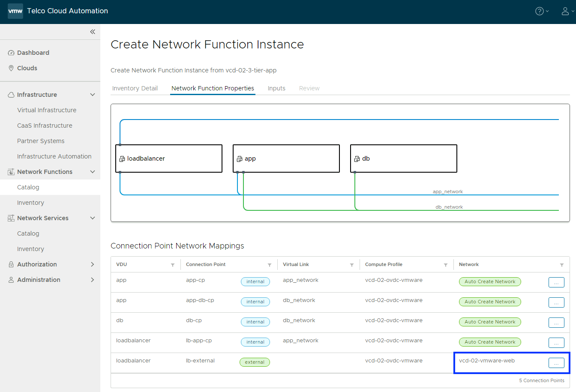
Task: Filter the Connection Point column
Action: [270, 265]
